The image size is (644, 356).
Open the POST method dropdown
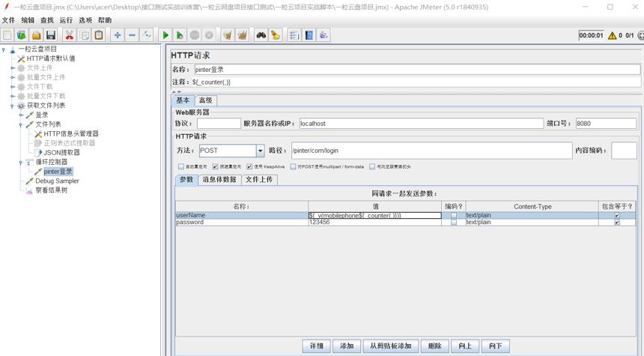[x=260, y=151]
